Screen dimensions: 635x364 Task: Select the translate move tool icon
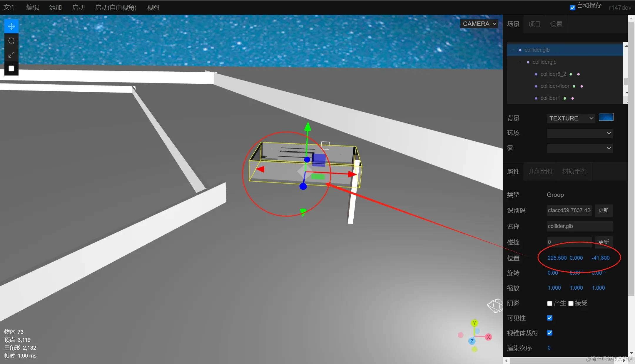click(x=11, y=26)
